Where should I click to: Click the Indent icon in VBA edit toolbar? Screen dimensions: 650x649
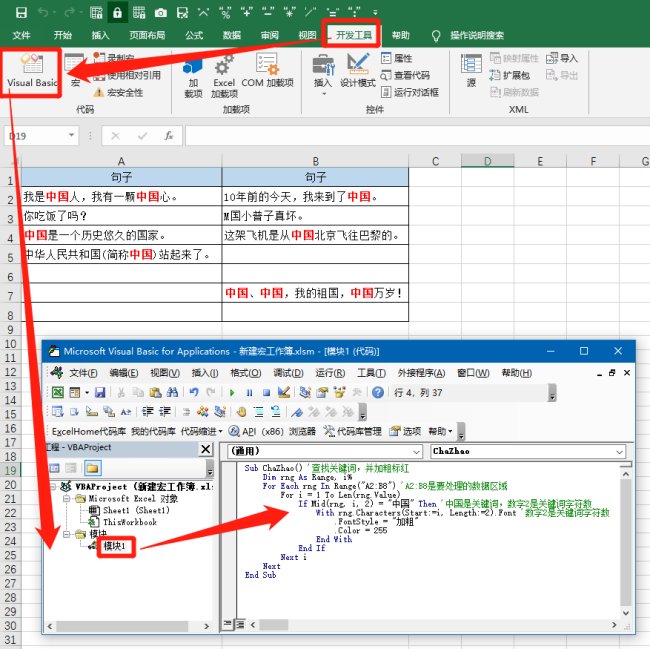pyautogui.click(x=148, y=412)
